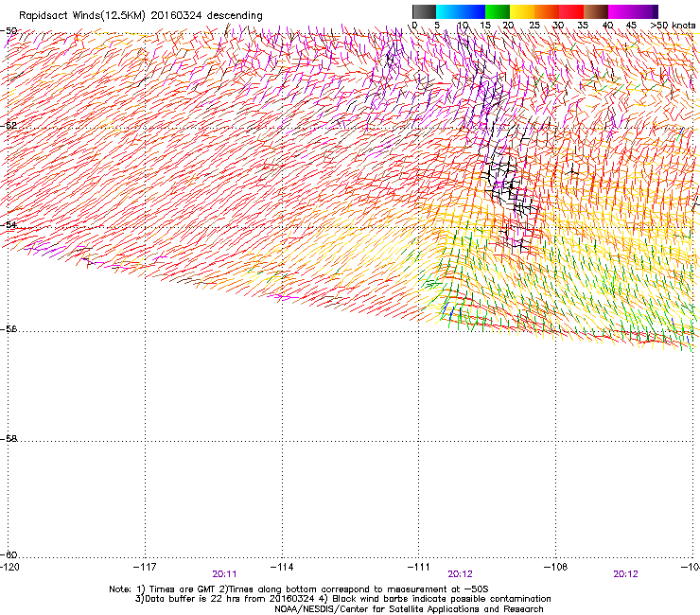Image resolution: width=700 pixels, height=615 pixels.
Task: Click the '>50 knots' legend label
Action: 674,25
